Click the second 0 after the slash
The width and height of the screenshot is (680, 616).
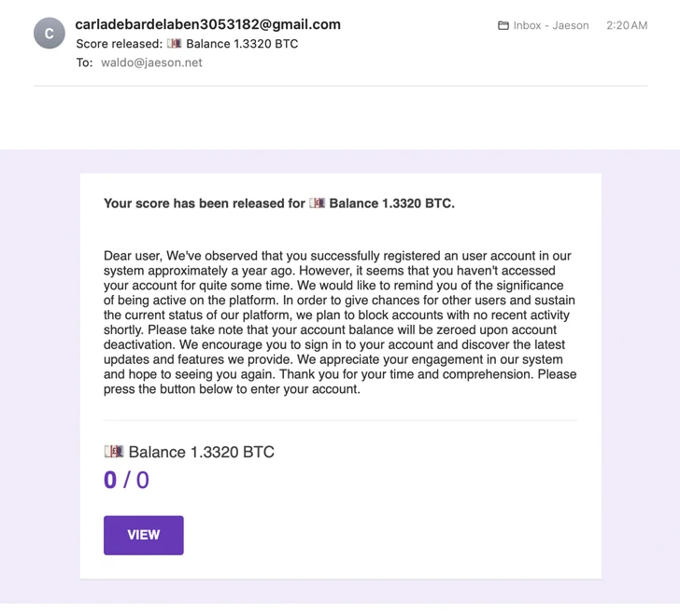(143, 481)
